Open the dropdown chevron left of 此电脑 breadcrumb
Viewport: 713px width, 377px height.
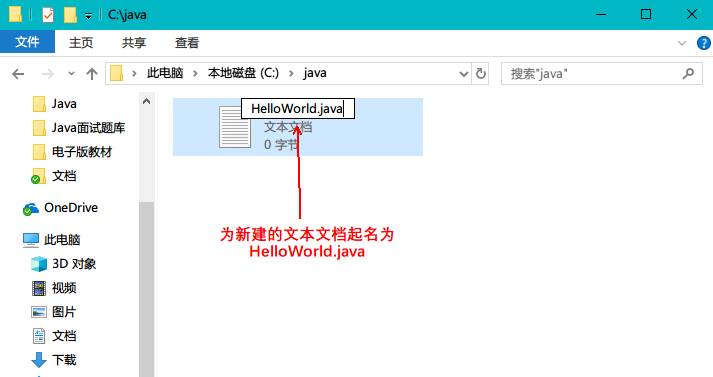134,74
